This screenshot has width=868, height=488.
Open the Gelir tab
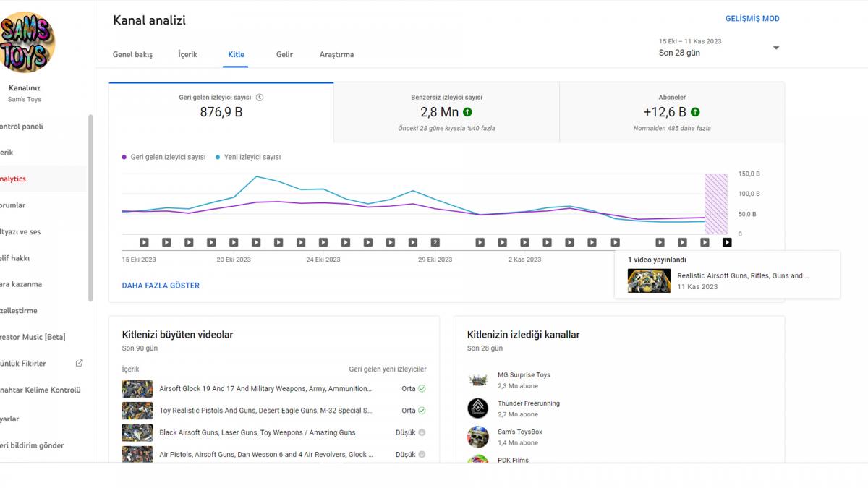(284, 54)
